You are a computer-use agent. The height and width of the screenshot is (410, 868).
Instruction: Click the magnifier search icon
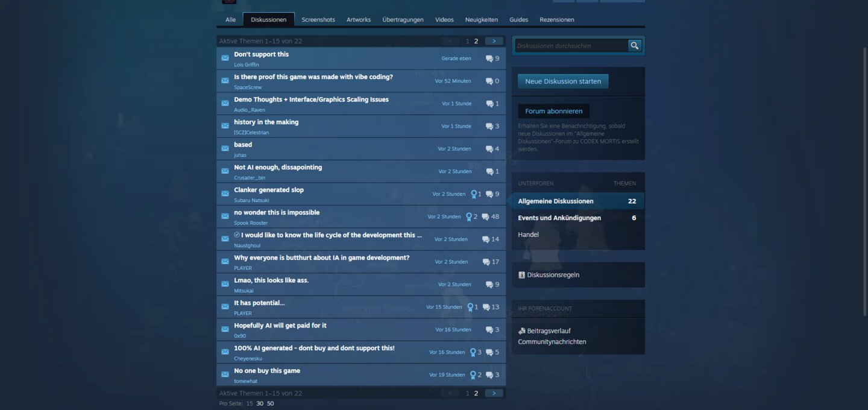[634, 46]
